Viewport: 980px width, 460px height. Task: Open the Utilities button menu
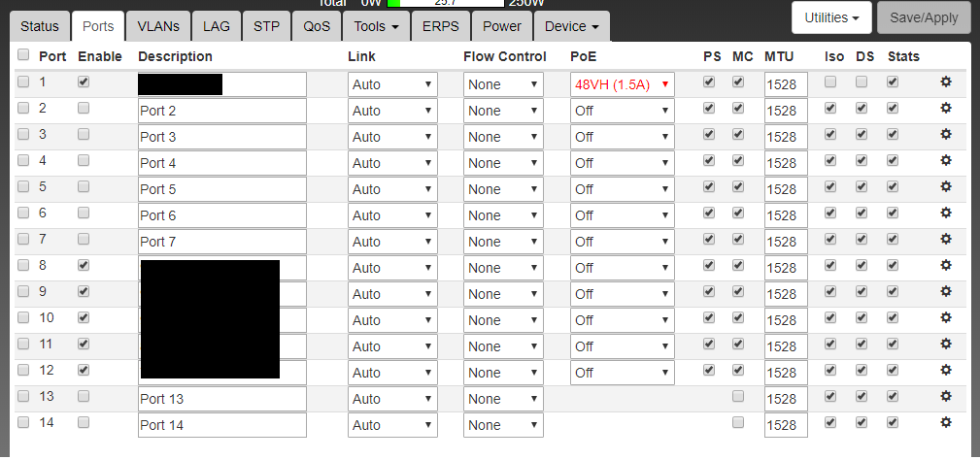(x=831, y=17)
